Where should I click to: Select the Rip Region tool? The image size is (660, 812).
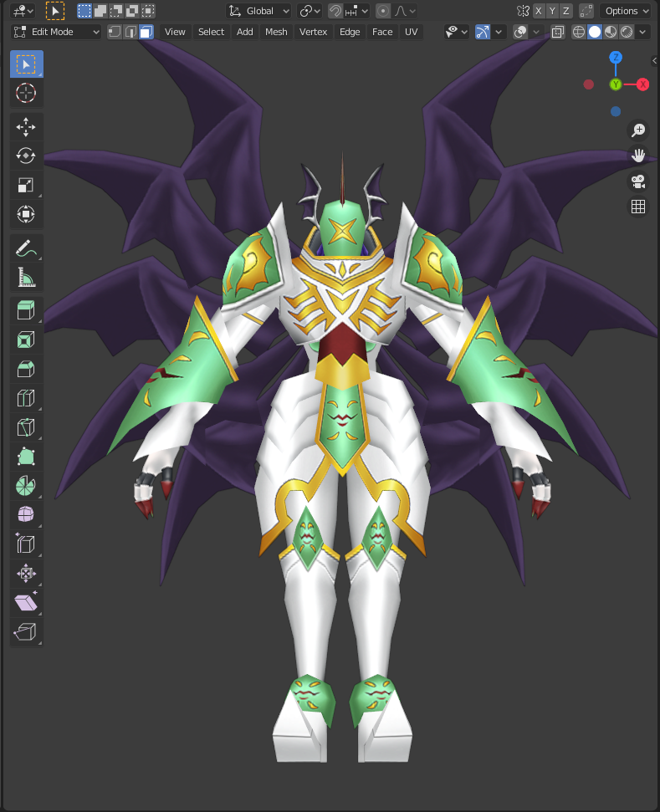coord(26,631)
